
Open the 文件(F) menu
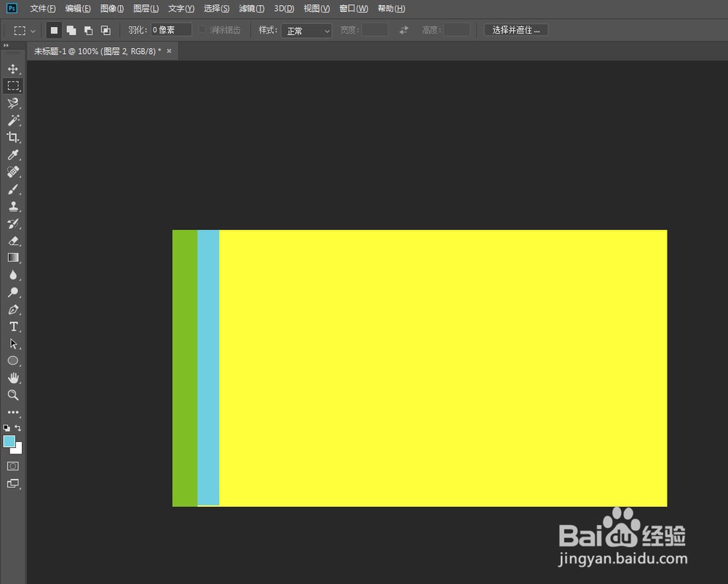43,8
